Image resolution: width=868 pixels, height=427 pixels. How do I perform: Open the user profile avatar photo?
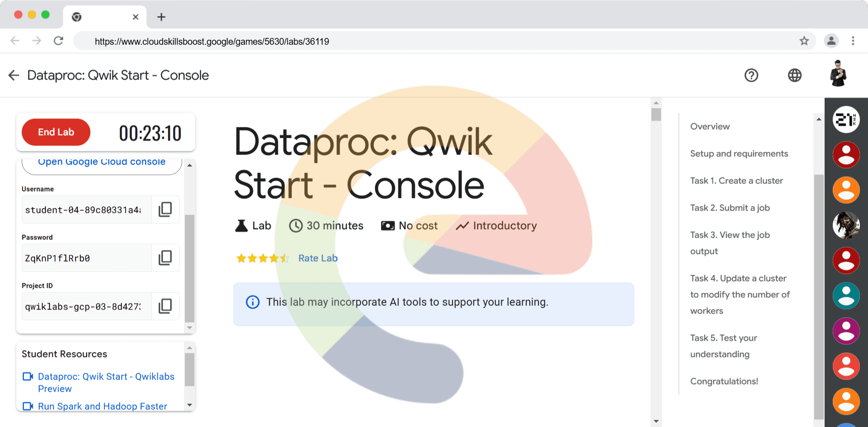point(838,74)
